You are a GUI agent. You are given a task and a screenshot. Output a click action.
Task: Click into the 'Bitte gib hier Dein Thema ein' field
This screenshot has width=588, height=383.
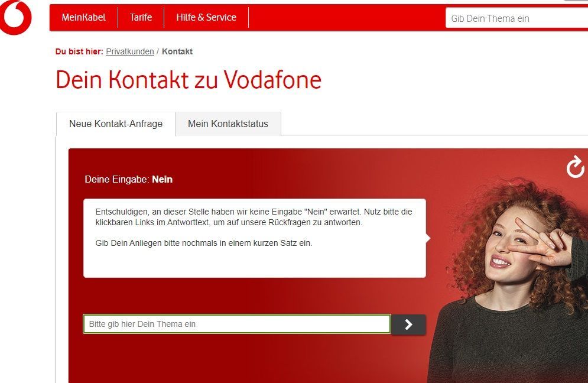(236, 324)
